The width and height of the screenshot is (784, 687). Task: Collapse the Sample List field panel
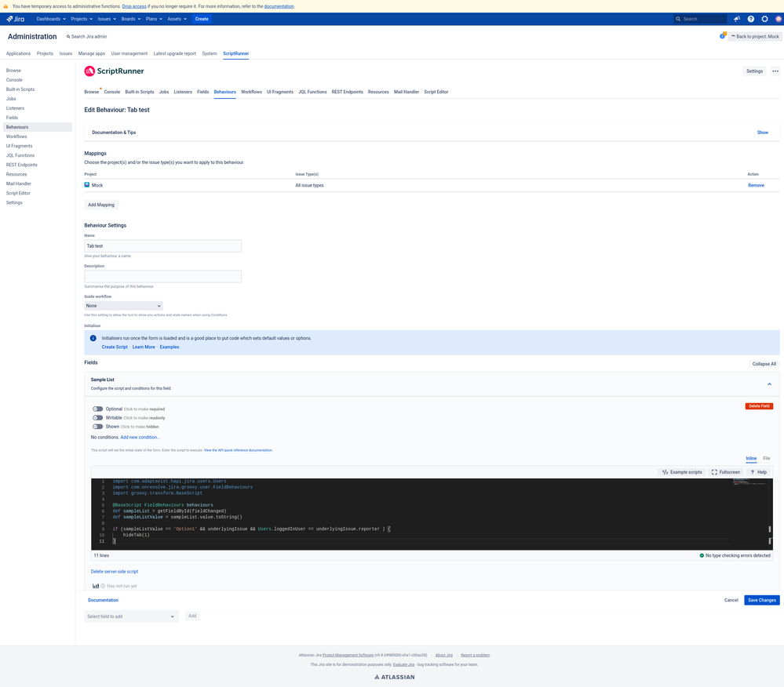[769, 383]
